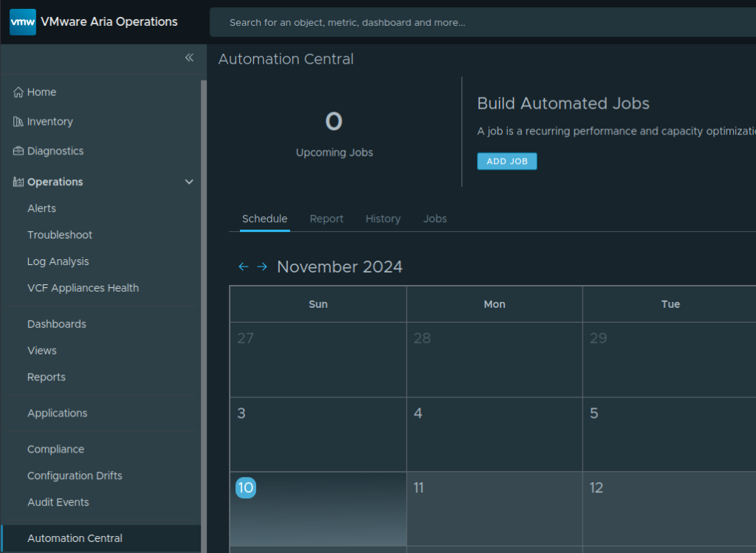Click the Inventory icon in sidebar
The image size is (756, 553).
click(x=18, y=122)
